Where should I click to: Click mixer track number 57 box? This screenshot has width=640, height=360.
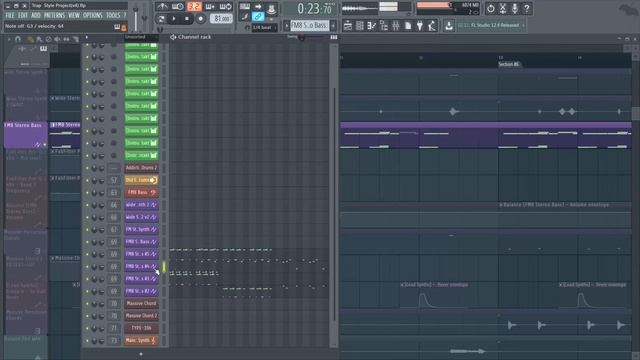coord(114,180)
